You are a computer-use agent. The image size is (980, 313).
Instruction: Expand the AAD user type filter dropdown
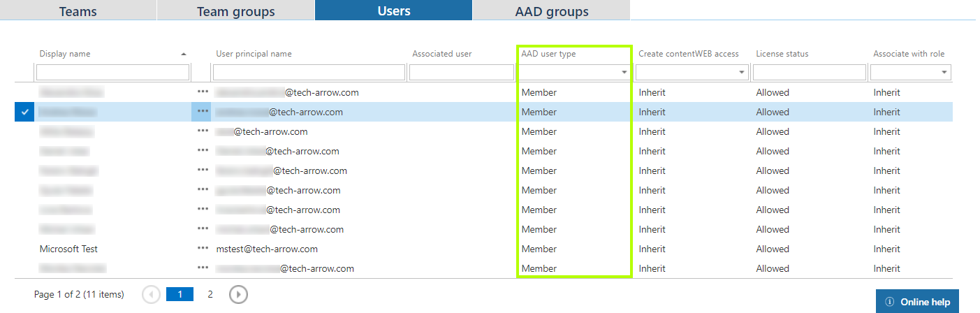click(x=623, y=73)
